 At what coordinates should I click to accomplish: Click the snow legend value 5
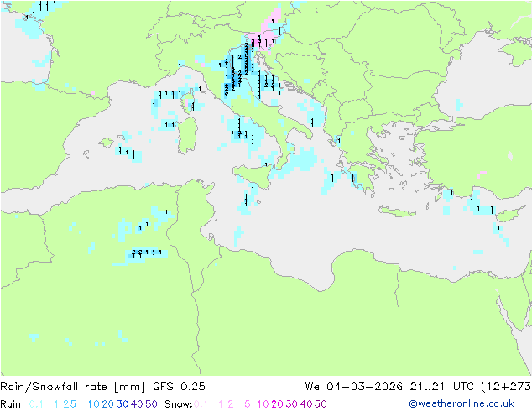[x=248, y=404]
